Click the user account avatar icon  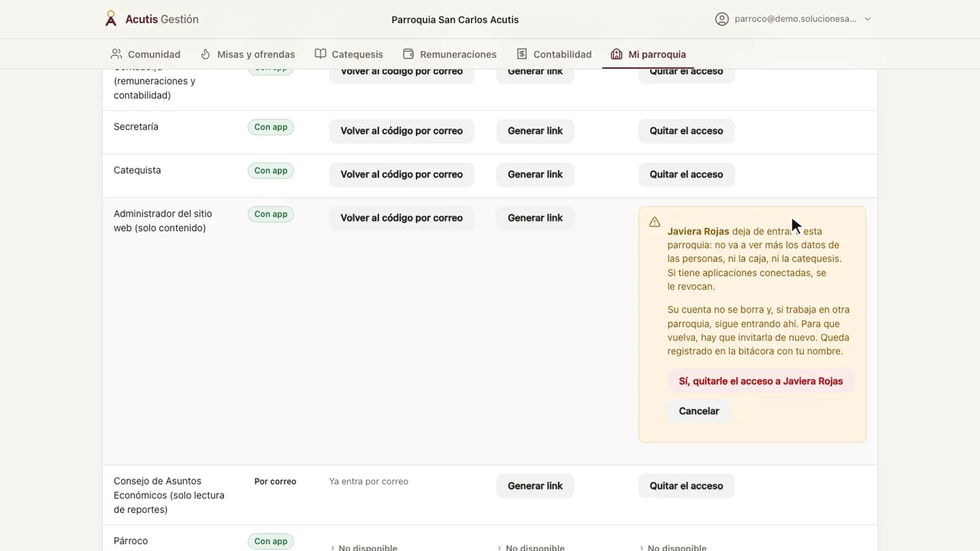(x=722, y=19)
